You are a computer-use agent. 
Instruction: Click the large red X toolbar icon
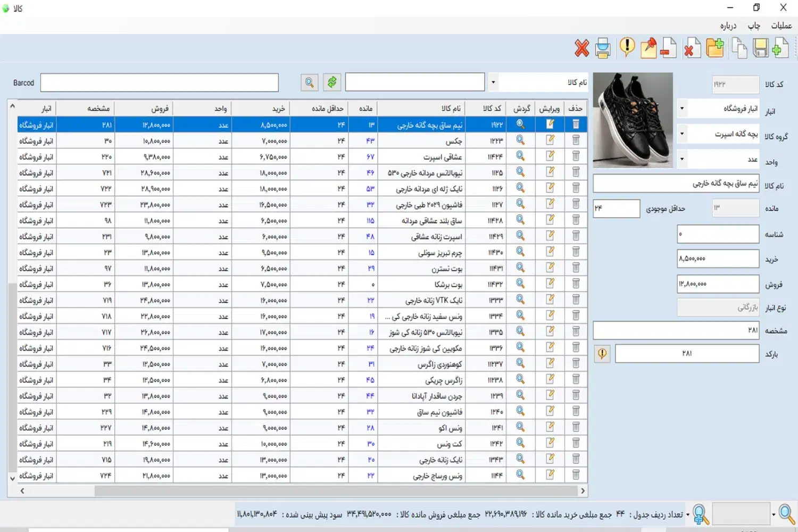point(581,48)
